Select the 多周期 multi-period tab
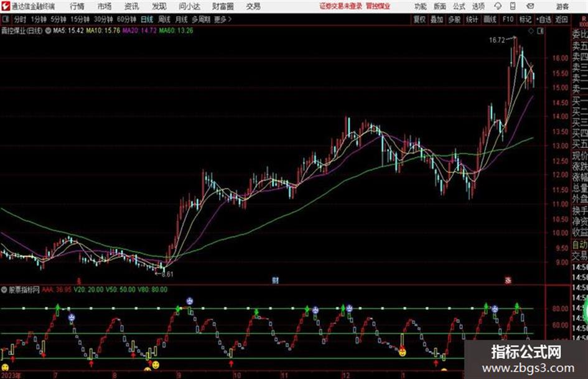 point(201,19)
